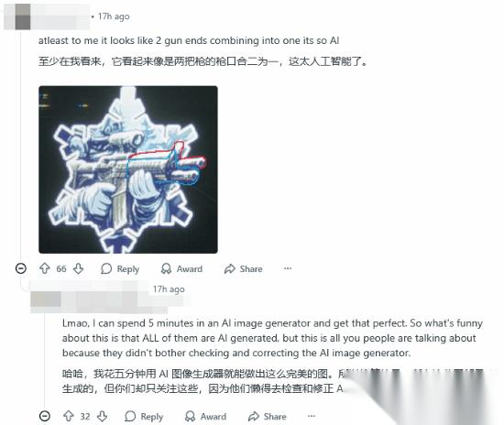Click the top comment's 17h ago timestamp
This screenshot has height=425, width=504.
point(114,16)
